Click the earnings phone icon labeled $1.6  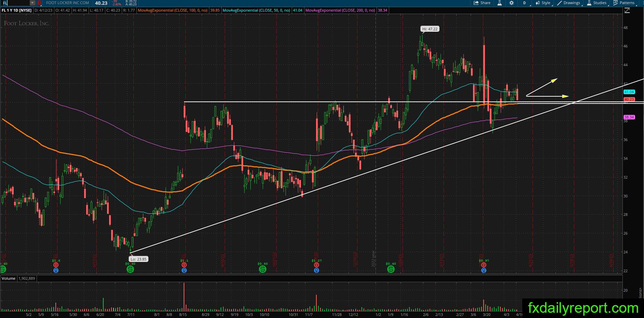click(x=56, y=265)
